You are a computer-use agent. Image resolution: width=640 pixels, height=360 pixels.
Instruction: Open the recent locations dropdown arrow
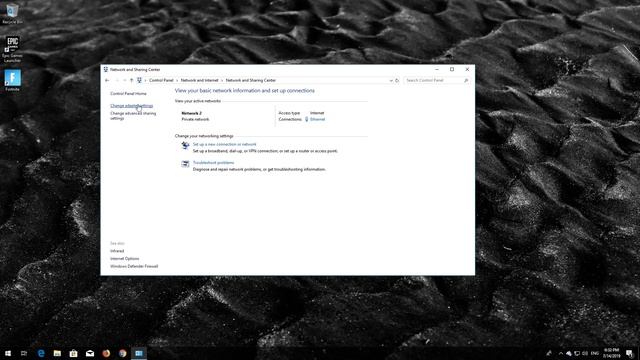[124, 80]
